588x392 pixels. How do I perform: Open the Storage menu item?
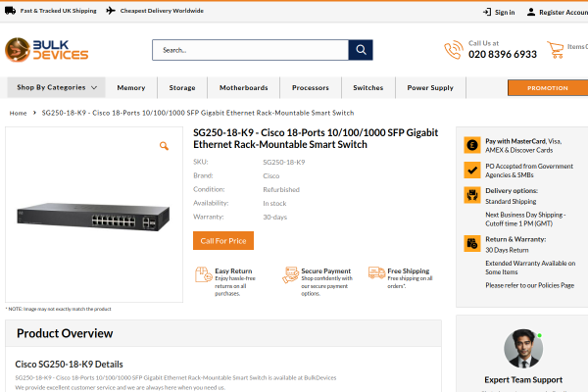pos(182,88)
